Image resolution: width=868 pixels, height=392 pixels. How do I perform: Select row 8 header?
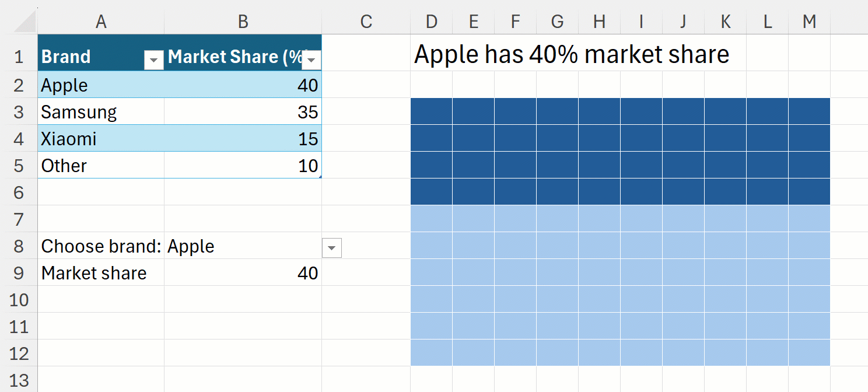[x=19, y=246]
